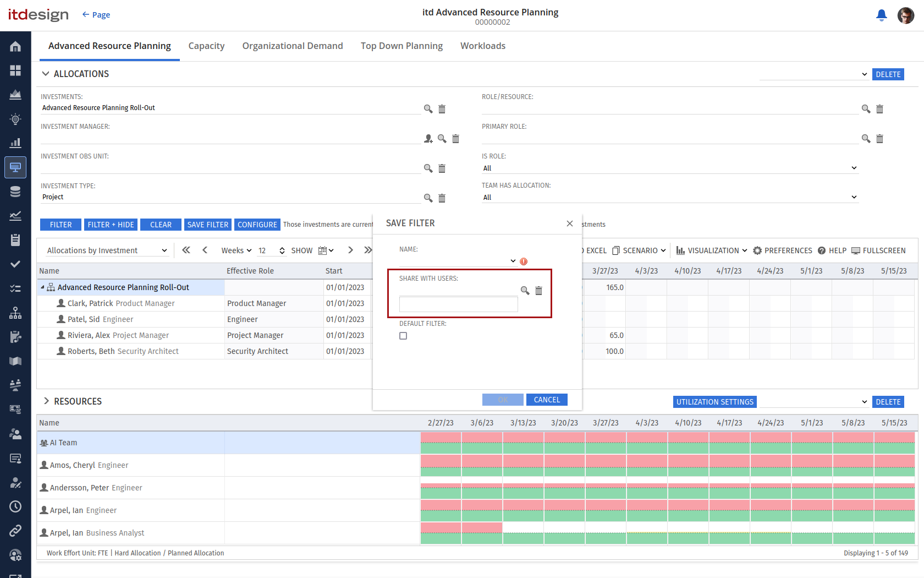Image resolution: width=924 pixels, height=578 pixels.
Task: Open the dashboard tiles icon in sidebar
Action: tap(15, 70)
